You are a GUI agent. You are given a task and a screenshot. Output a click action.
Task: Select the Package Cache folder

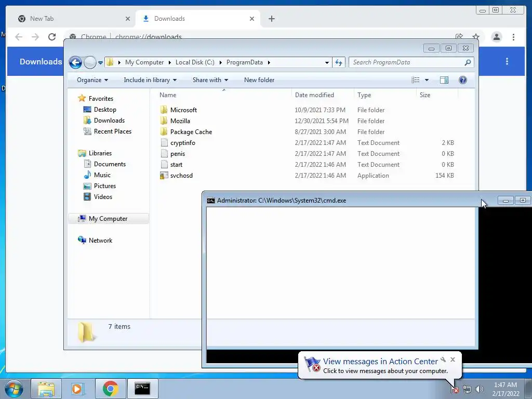tap(191, 131)
